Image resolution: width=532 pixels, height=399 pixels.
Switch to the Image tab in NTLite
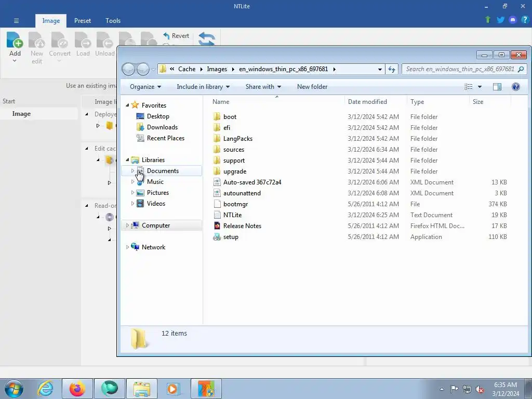[51, 21]
